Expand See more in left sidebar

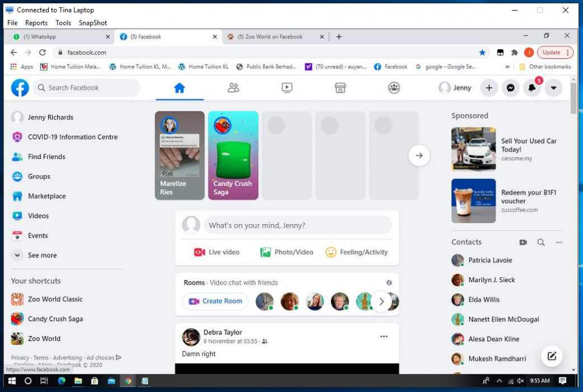tap(42, 255)
